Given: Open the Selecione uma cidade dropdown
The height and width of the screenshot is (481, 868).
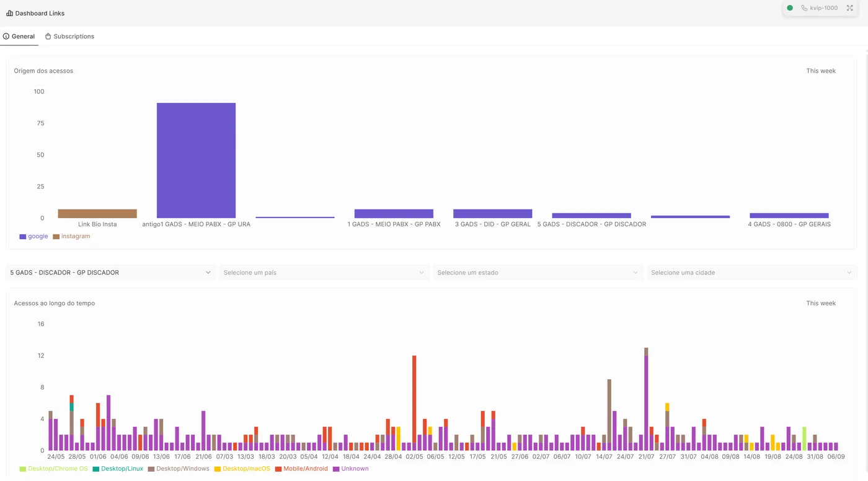Looking at the screenshot, I should pos(752,273).
